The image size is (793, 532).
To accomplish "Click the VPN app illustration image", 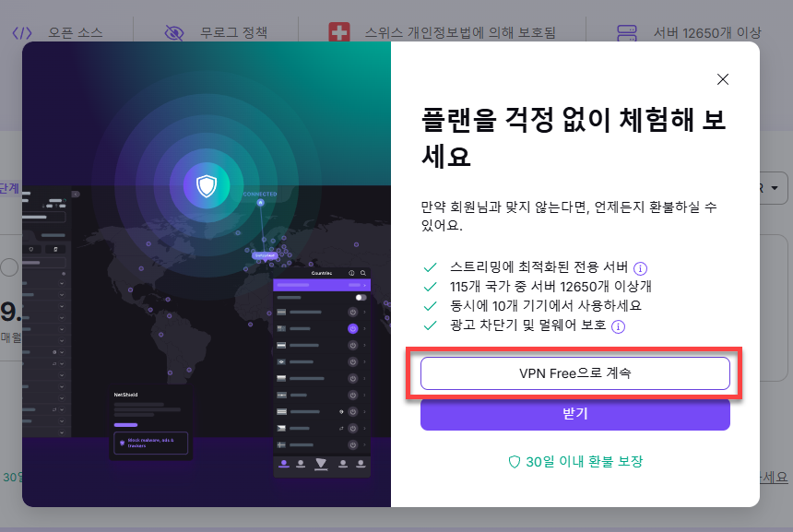I will [207, 274].
